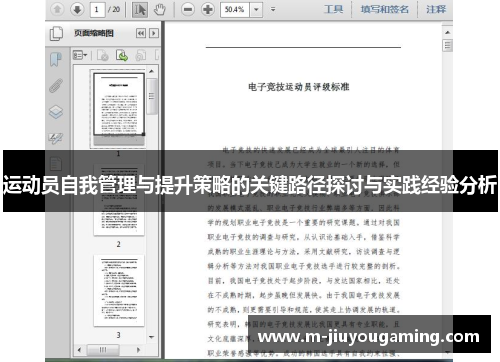
Task: Click the thumbnail pane vertical scroll thumb
Action: (152, 97)
